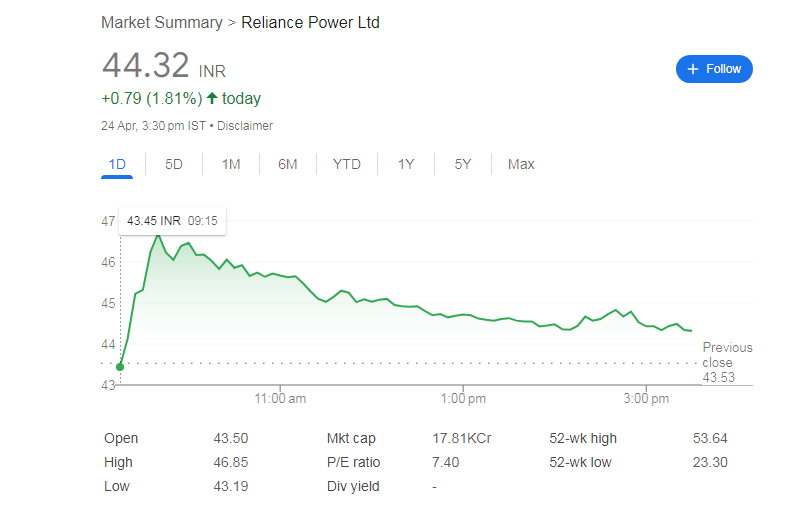
Task: Click the green dot marker at 09:15
Action: point(120,367)
